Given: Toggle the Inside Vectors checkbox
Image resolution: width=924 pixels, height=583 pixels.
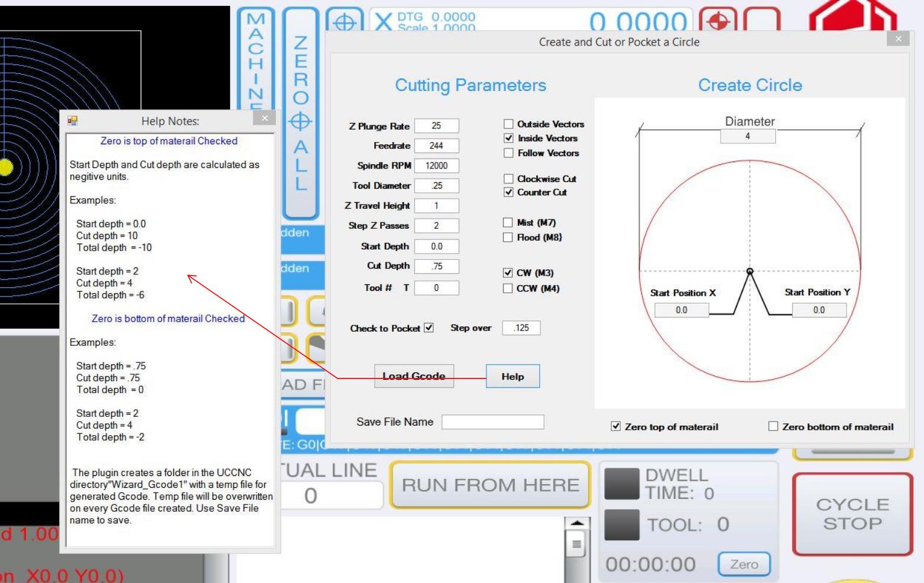Looking at the screenshot, I should pos(508,138).
